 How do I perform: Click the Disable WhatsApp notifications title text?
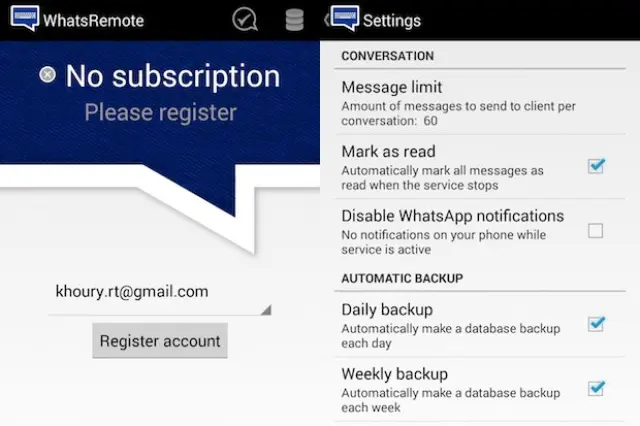(x=452, y=216)
